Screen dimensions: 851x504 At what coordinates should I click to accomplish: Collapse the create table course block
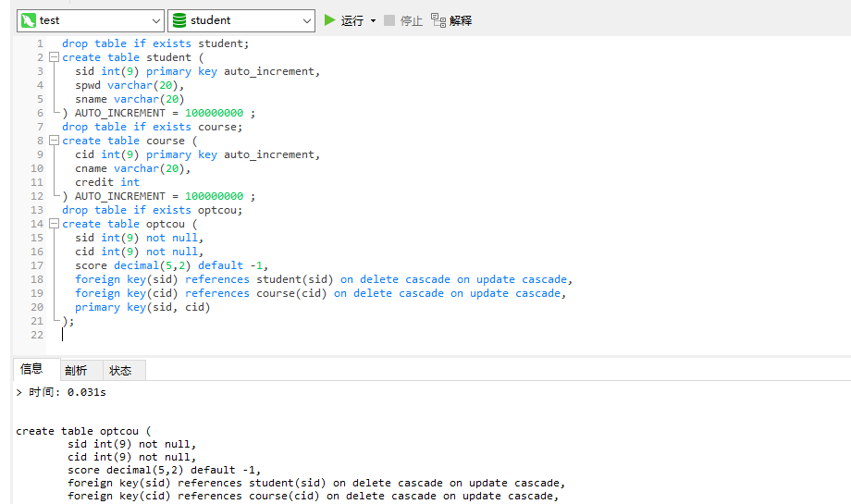tap(54, 141)
